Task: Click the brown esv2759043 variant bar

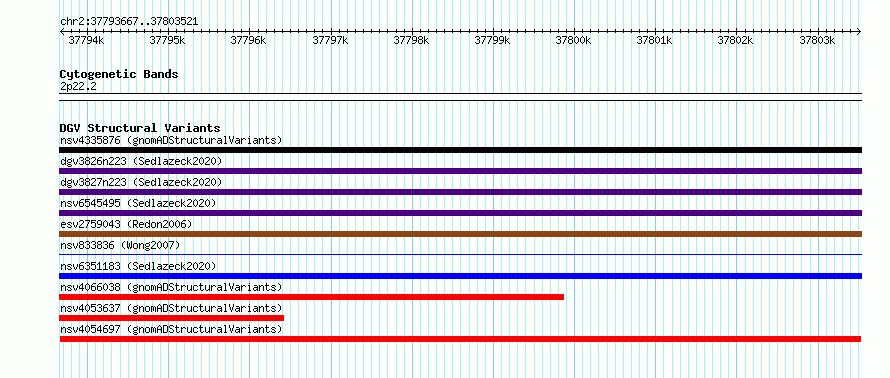Action: 461,234
